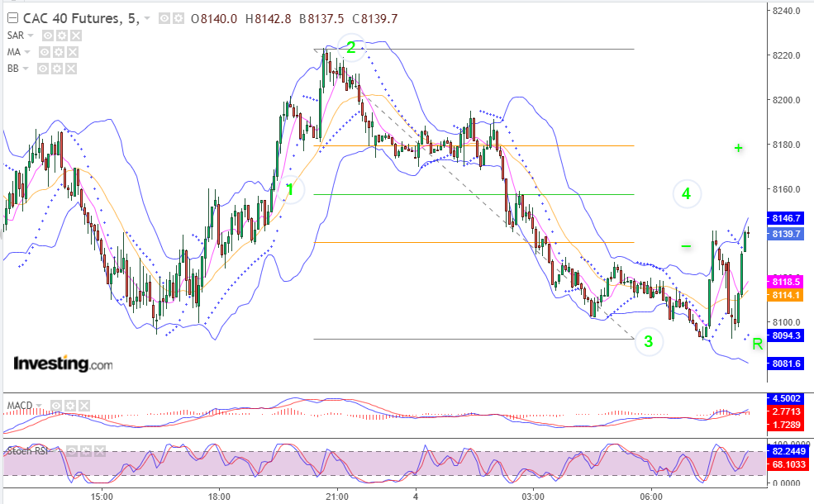Screen dimensions: 814x504
Task: Select the 8139.7 current price label
Action: coord(785,234)
